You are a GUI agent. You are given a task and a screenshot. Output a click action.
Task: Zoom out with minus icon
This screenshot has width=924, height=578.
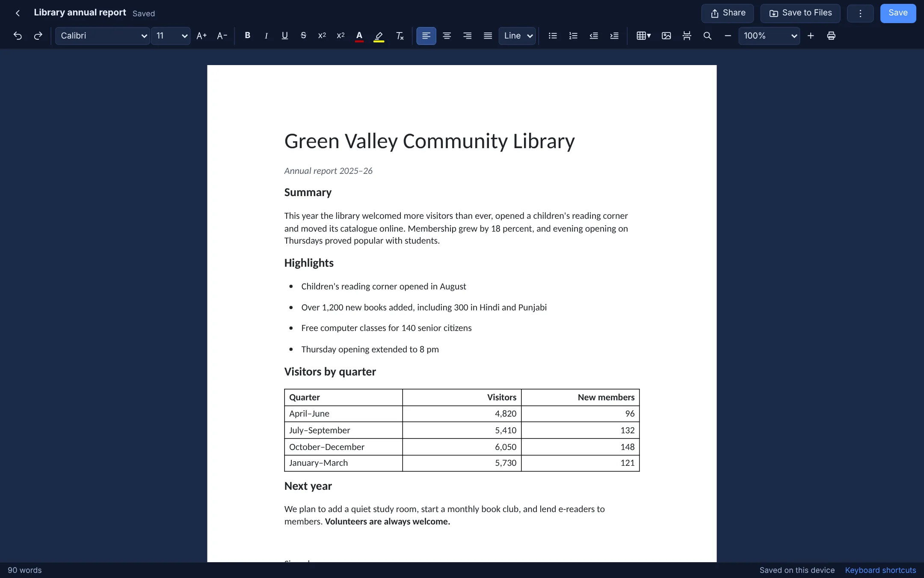(x=728, y=36)
